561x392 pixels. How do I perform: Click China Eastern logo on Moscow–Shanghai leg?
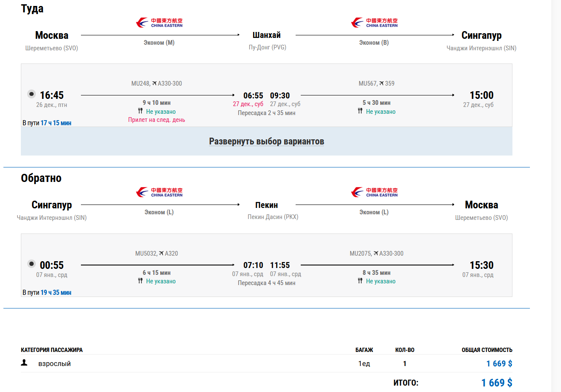(x=159, y=23)
